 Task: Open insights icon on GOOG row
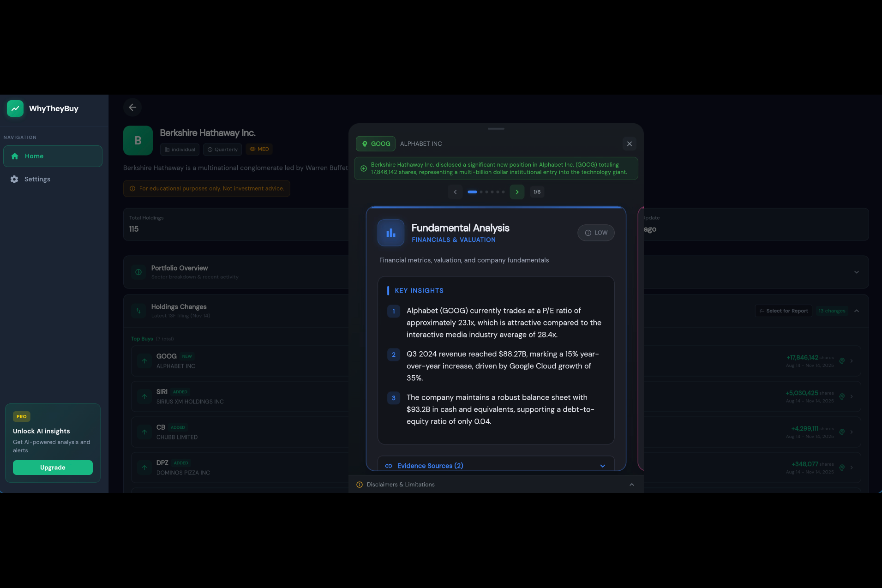[842, 361]
